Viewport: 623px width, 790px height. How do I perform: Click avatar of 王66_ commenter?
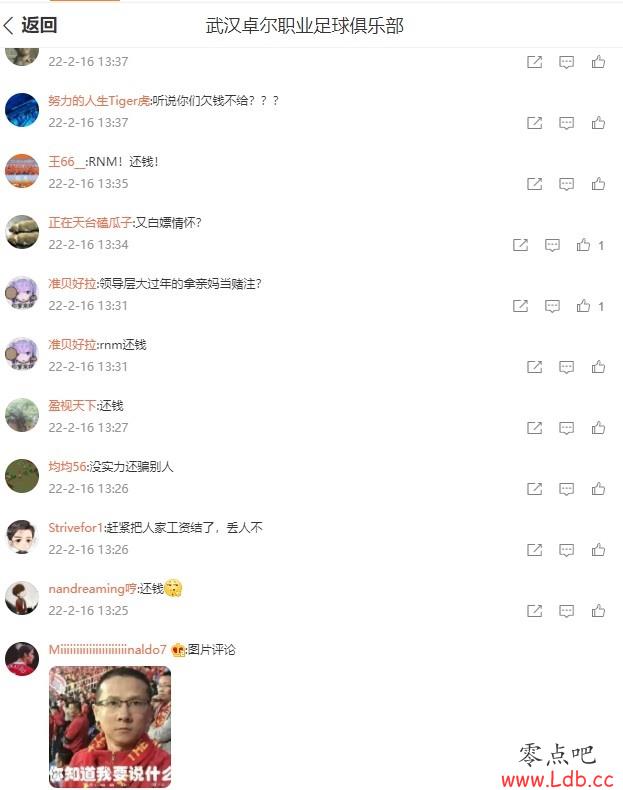(x=22, y=171)
